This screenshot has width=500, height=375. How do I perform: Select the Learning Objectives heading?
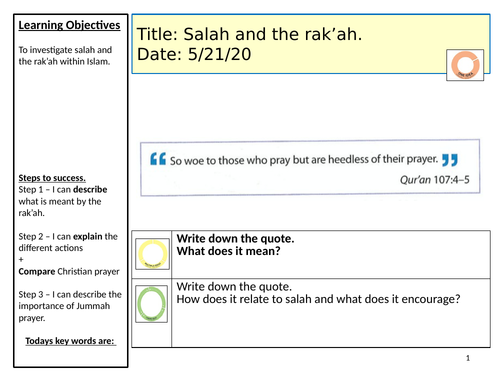[x=69, y=25]
